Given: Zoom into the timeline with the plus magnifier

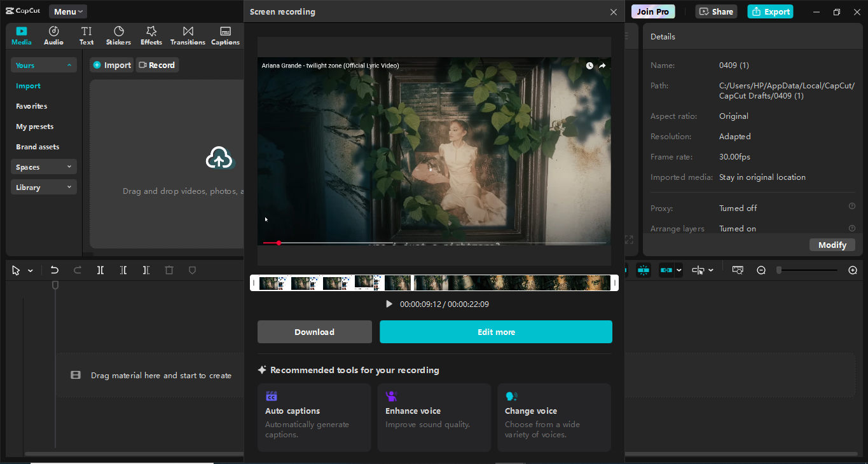Looking at the screenshot, I should 853,270.
